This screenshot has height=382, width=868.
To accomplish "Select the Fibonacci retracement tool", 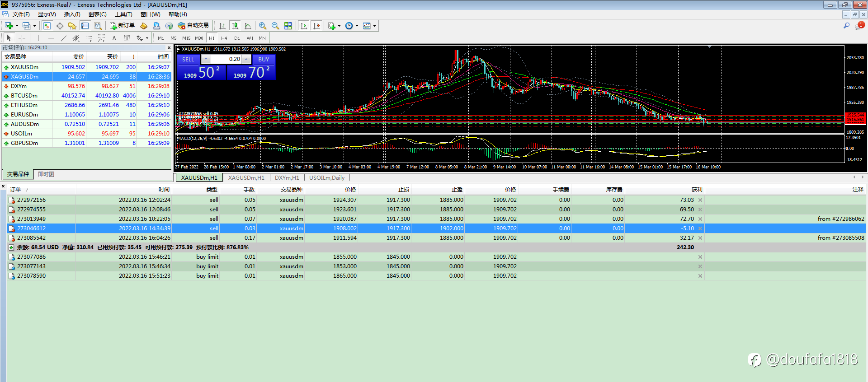I will [89, 38].
